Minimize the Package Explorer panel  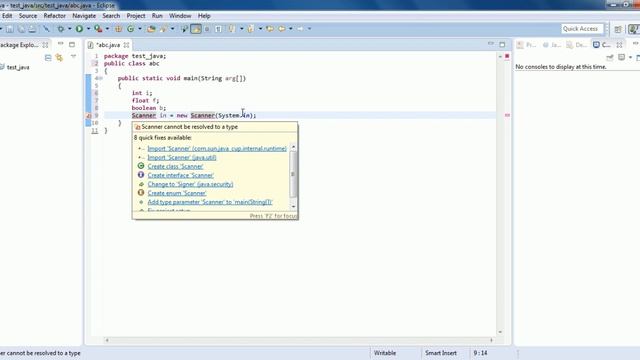[x=60, y=44]
